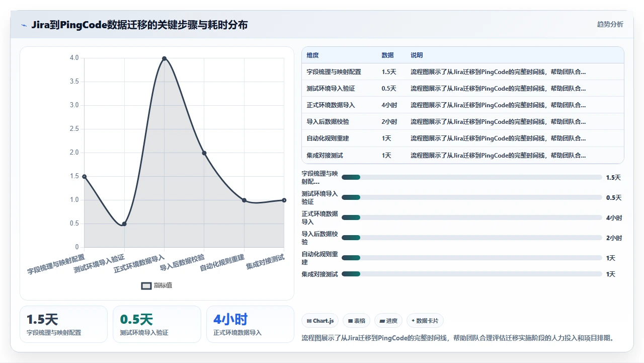The width and height of the screenshot is (644, 363).
Task: Click the chart data point for 导入后数据校验
Action: 204,153
